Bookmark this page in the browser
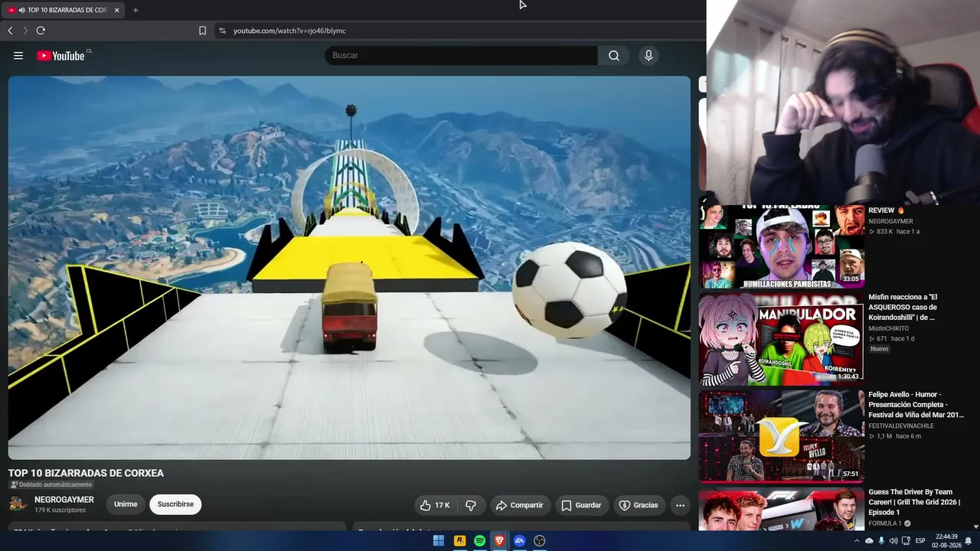 [x=202, y=31]
